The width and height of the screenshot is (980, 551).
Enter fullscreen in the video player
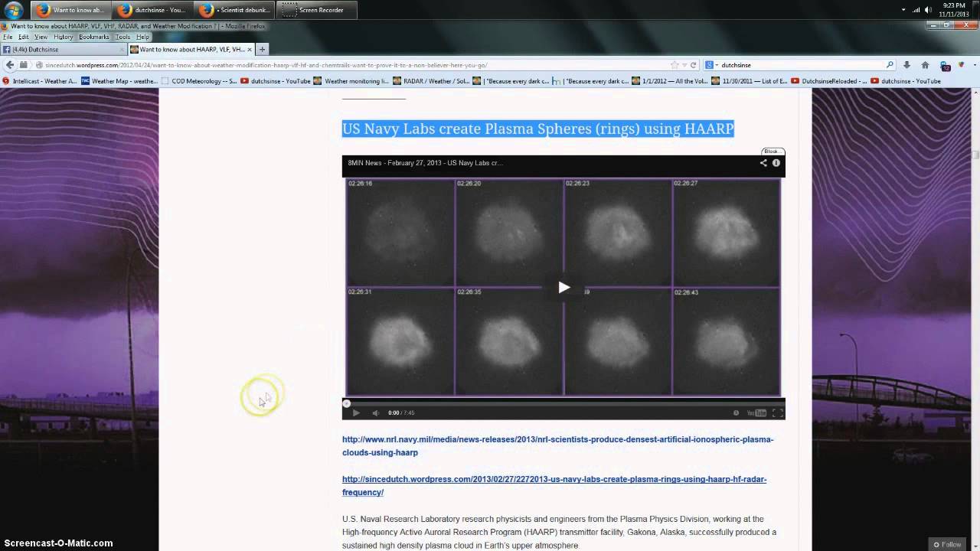click(x=777, y=412)
